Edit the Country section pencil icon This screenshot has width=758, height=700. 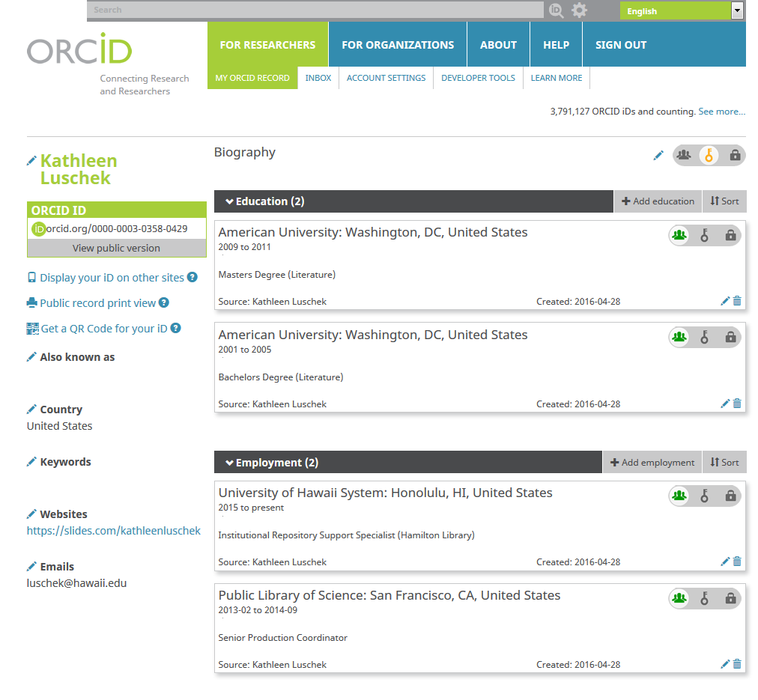31,410
